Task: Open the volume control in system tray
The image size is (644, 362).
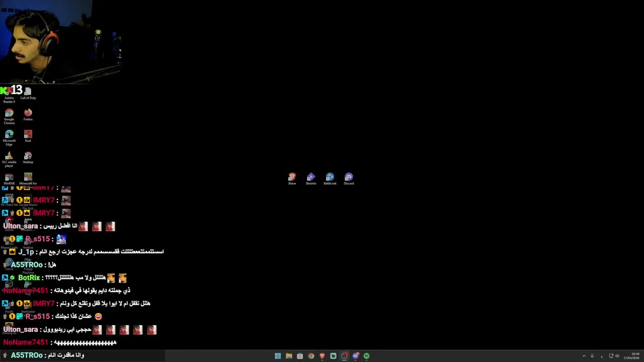Action: [617, 356]
